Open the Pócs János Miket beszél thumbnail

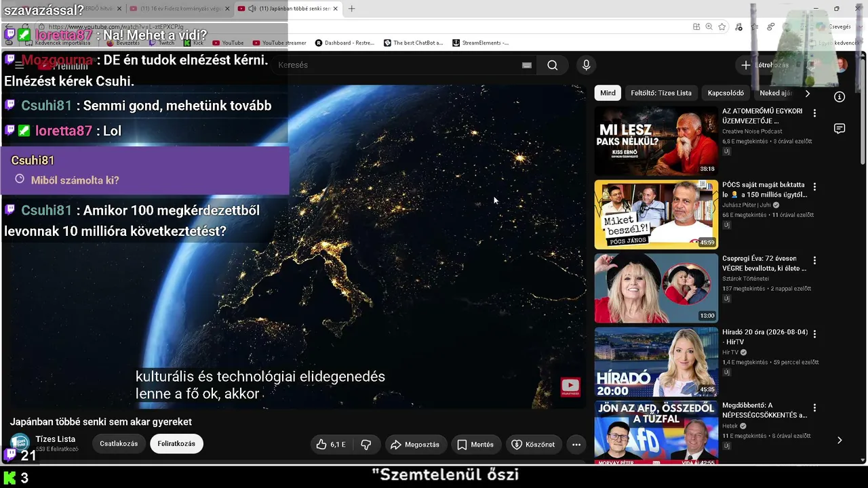click(x=656, y=214)
